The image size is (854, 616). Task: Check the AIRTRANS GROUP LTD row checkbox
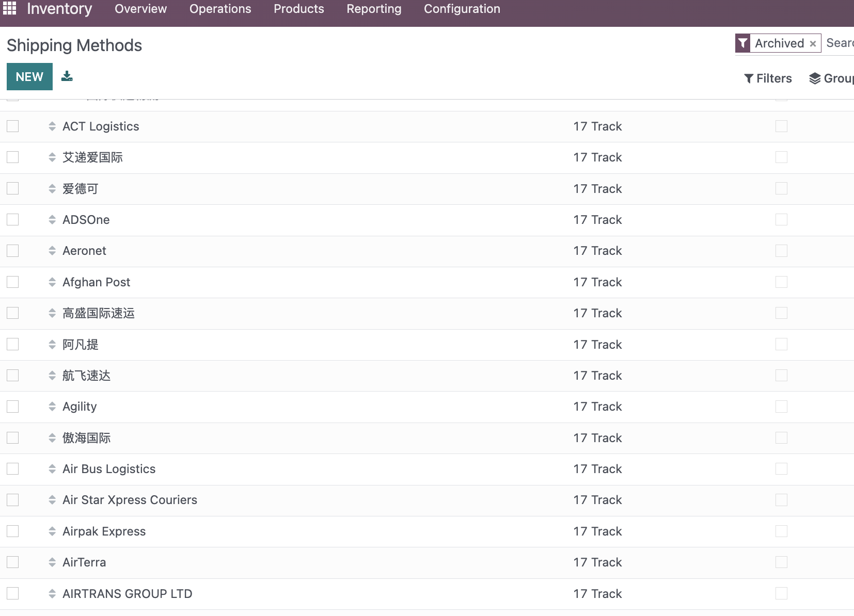coord(13,593)
